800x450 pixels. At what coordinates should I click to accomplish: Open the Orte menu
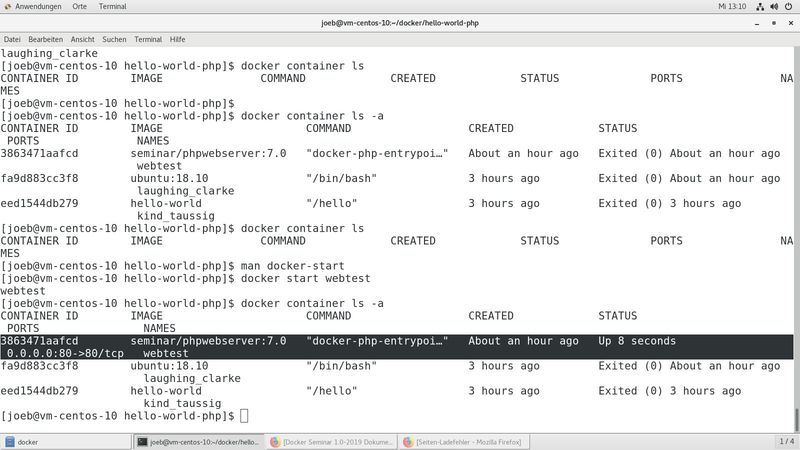pyautogui.click(x=79, y=6)
